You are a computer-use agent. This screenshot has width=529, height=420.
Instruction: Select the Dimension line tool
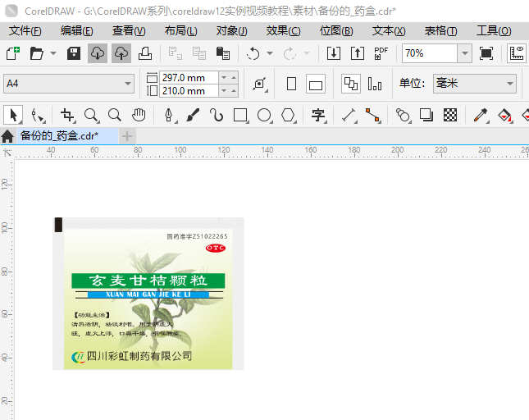tap(349, 116)
